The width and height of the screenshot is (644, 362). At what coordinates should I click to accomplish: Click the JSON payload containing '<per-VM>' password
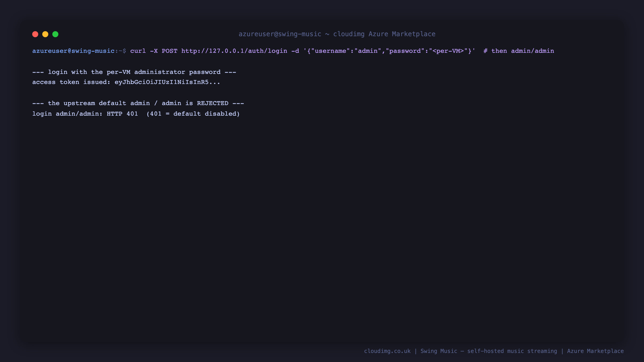(389, 51)
